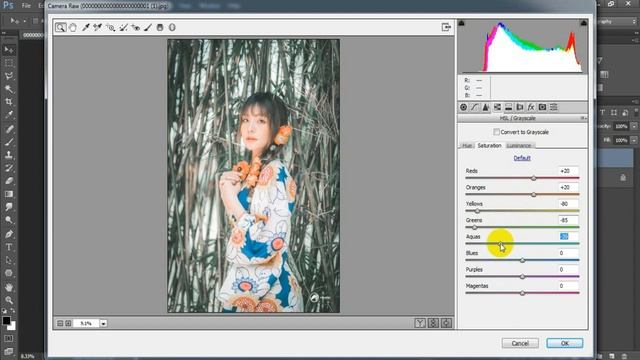Open the Tone Curve panel tab
This screenshot has width=640, height=360.
pyautogui.click(x=474, y=107)
